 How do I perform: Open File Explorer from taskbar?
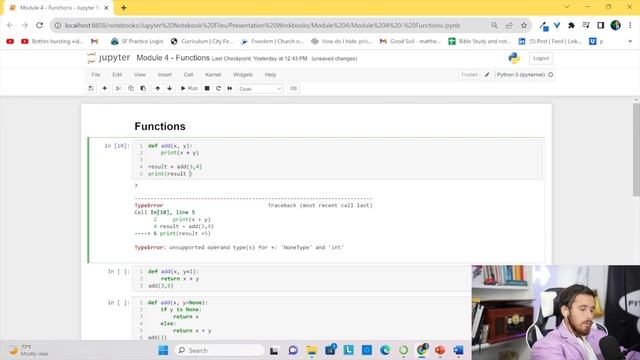[x=312, y=350]
